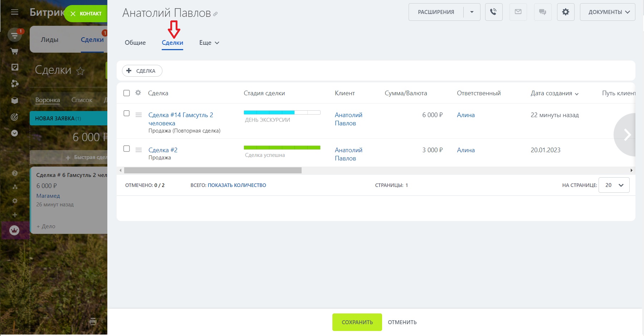Click the phone call icon button
Viewport: 644px width, 336px height.
click(x=494, y=12)
